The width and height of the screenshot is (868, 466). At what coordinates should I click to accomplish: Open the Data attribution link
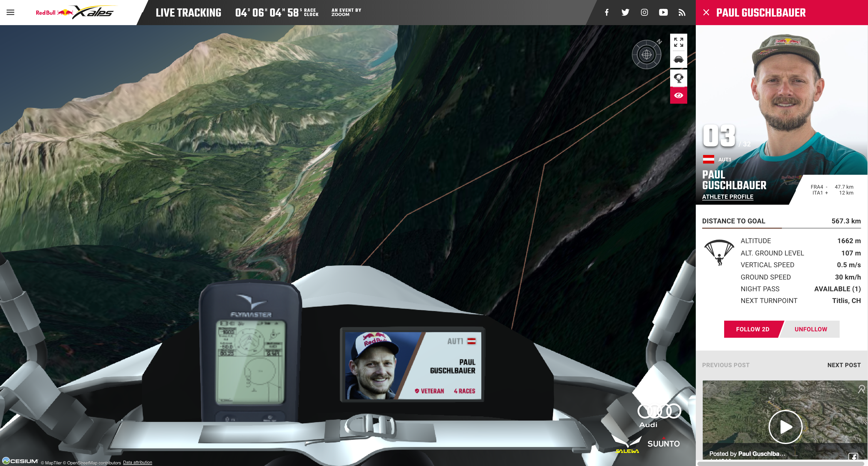click(x=137, y=462)
